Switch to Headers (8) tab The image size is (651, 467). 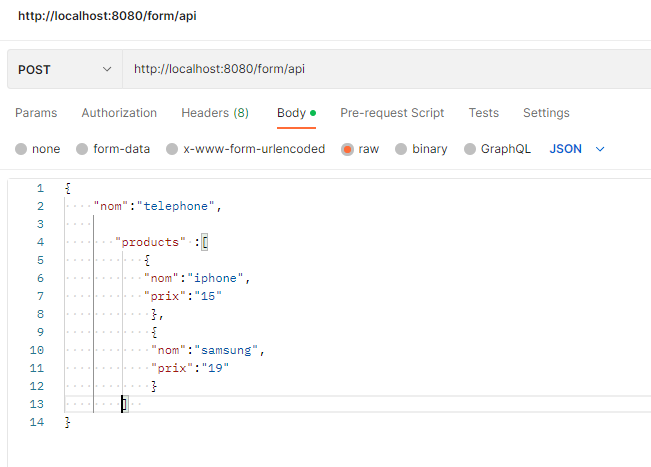[x=215, y=113]
